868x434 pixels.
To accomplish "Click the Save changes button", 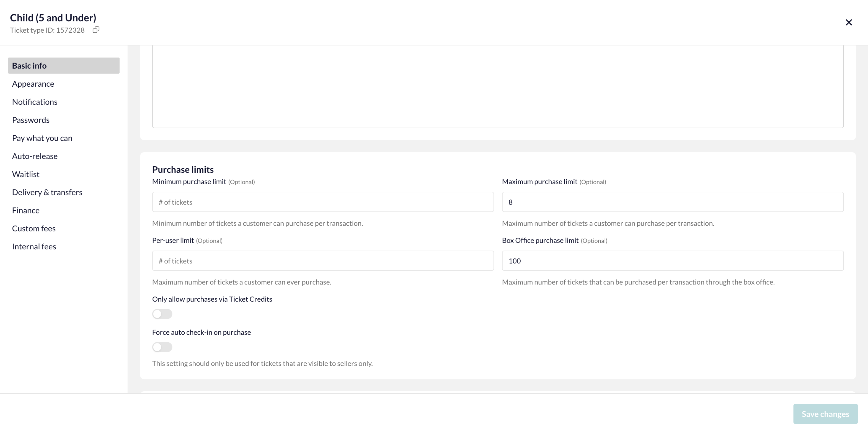I will tap(825, 414).
